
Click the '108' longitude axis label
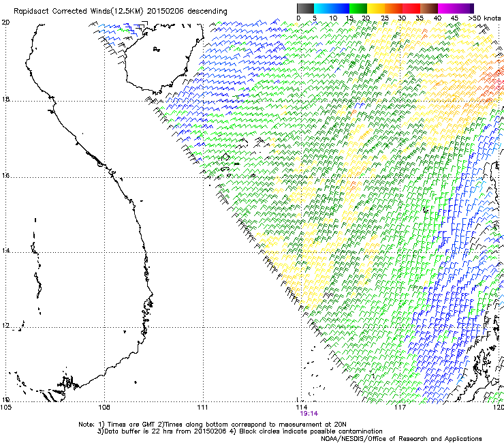(104, 408)
